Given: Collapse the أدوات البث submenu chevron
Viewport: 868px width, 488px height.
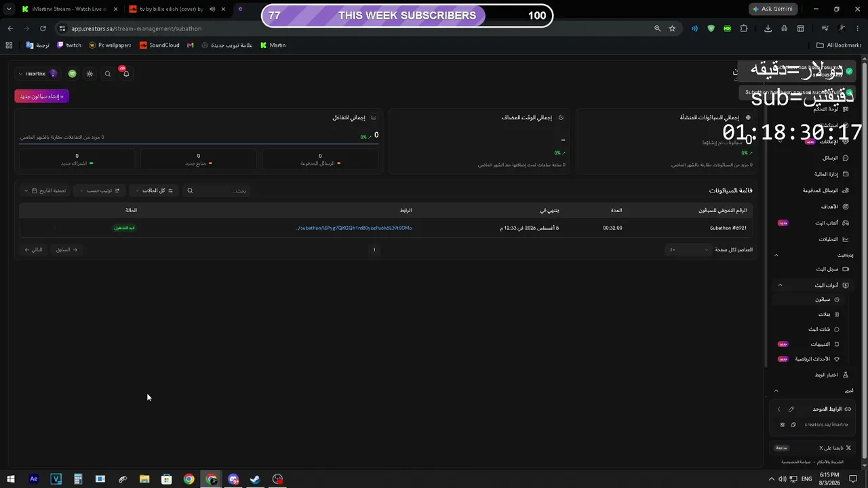Looking at the screenshot, I should pos(780,285).
